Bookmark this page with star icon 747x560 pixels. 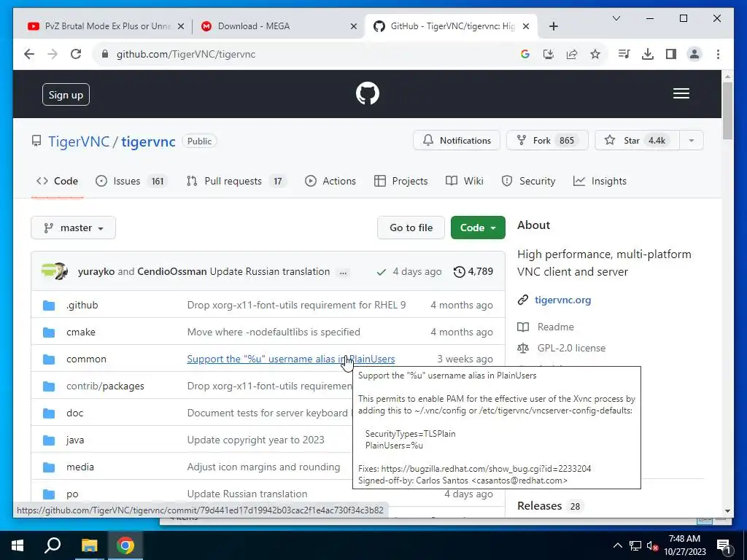[595, 54]
